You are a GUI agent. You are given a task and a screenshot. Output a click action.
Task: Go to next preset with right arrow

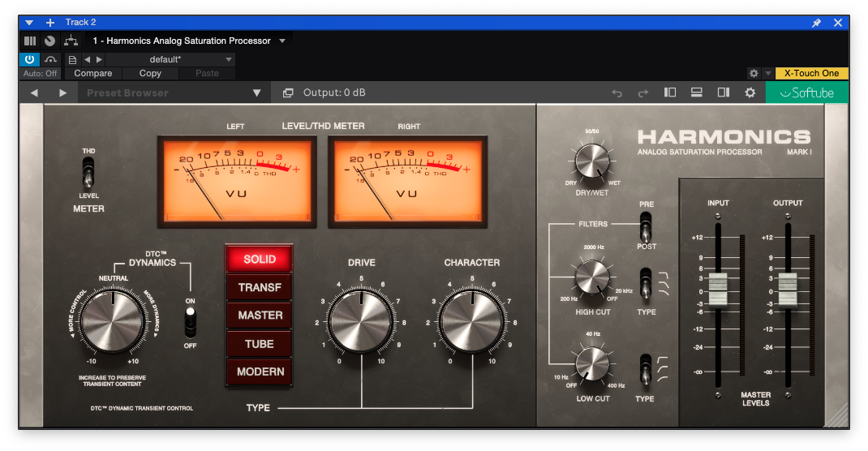pyautogui.click(x=99, y=60)
